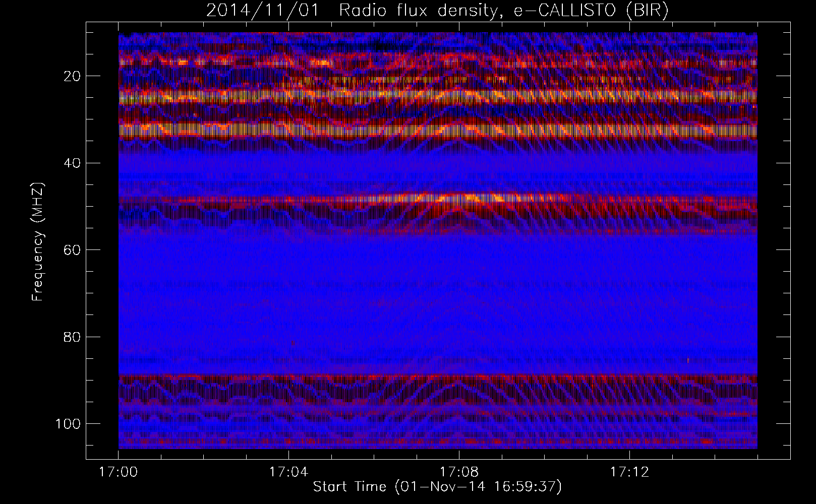
Task: Click the 17:12 time tick label
Action: pos(630,472)
